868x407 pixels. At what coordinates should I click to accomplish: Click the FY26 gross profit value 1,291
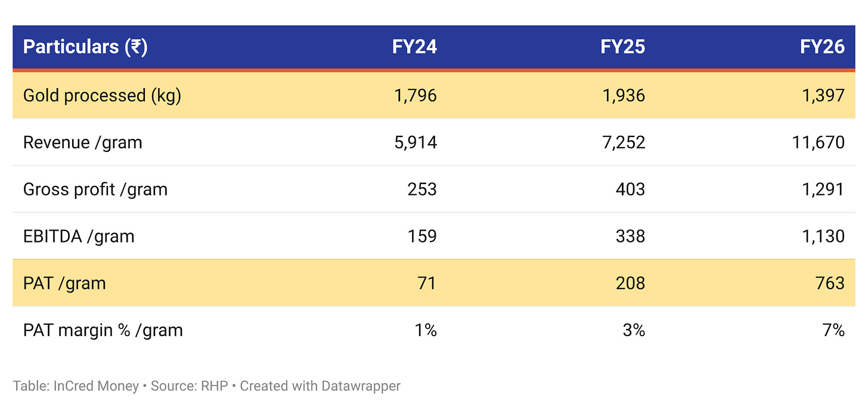coord(823,189)
